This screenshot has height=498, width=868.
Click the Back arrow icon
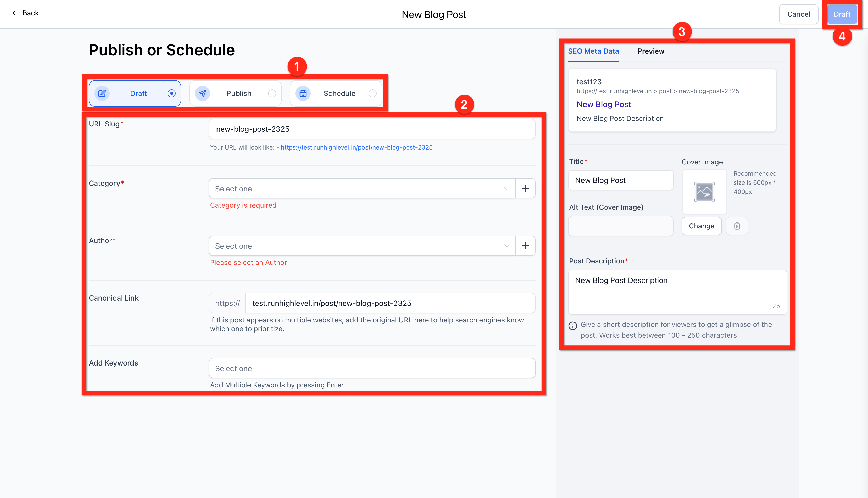click(x=14, y=13)
